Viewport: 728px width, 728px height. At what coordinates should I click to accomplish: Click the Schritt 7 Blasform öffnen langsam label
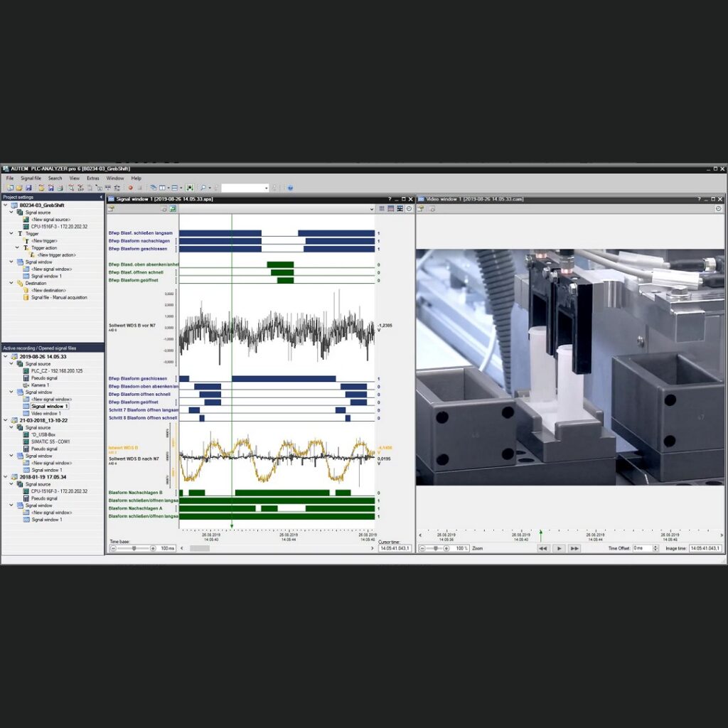pos(143,410)
